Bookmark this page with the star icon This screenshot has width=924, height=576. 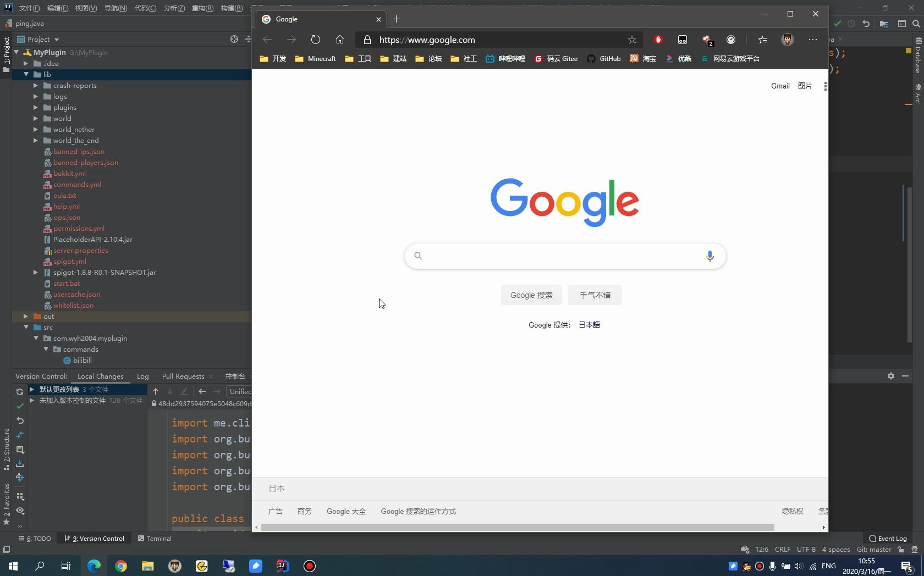tap(632, 40)
